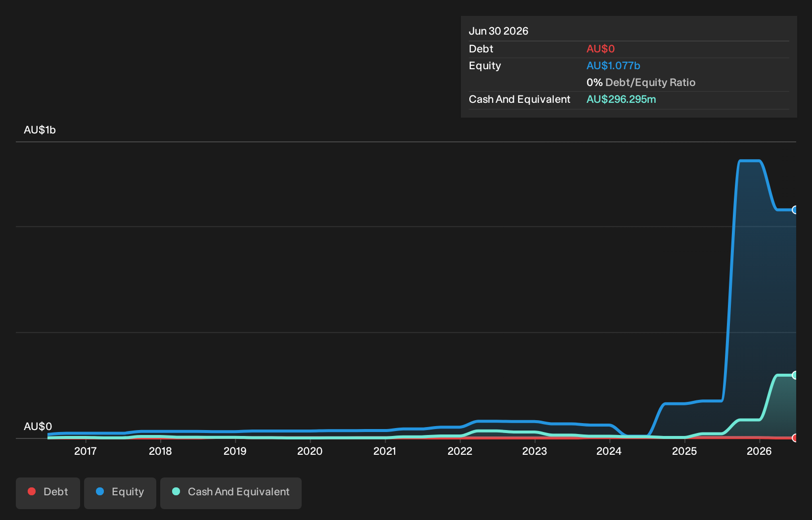812x520 pixels.
Task: Click the Jun 30 2026 tooltip date
Action: (498, 31)
